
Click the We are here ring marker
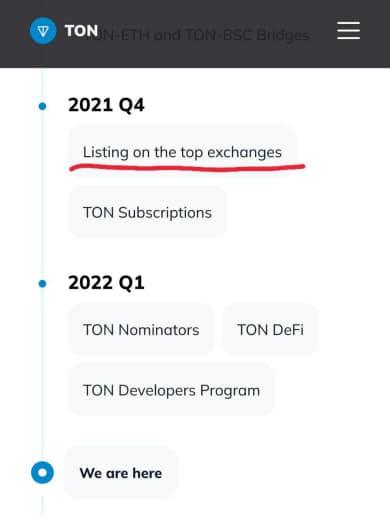pyautogui.click(x=42, y=472)
